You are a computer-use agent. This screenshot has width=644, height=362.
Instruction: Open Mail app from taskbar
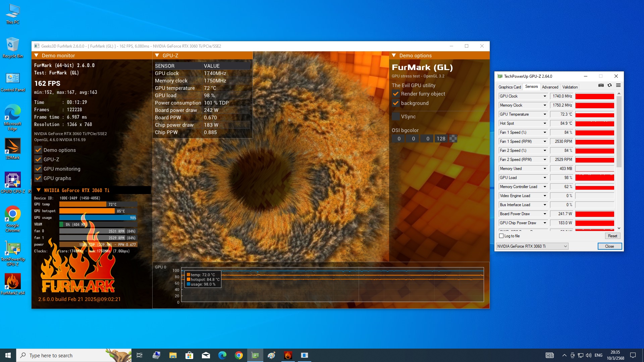[206, 355]
